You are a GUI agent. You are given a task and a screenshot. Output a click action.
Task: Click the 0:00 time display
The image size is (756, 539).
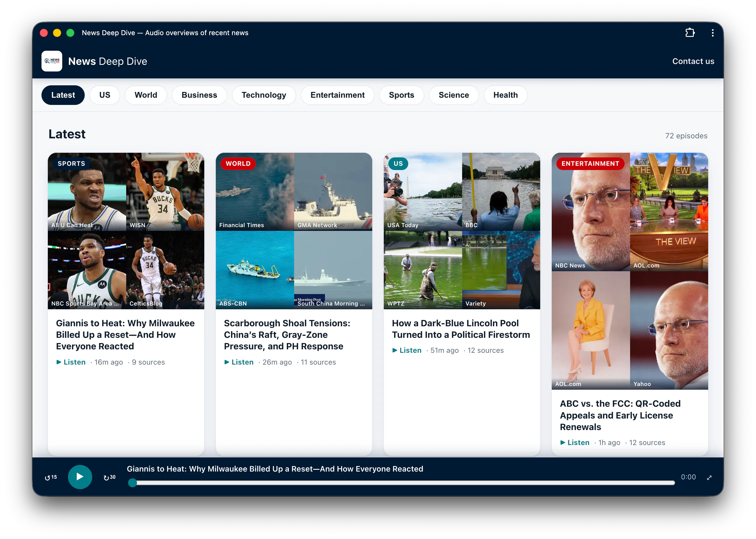point(688,477)
